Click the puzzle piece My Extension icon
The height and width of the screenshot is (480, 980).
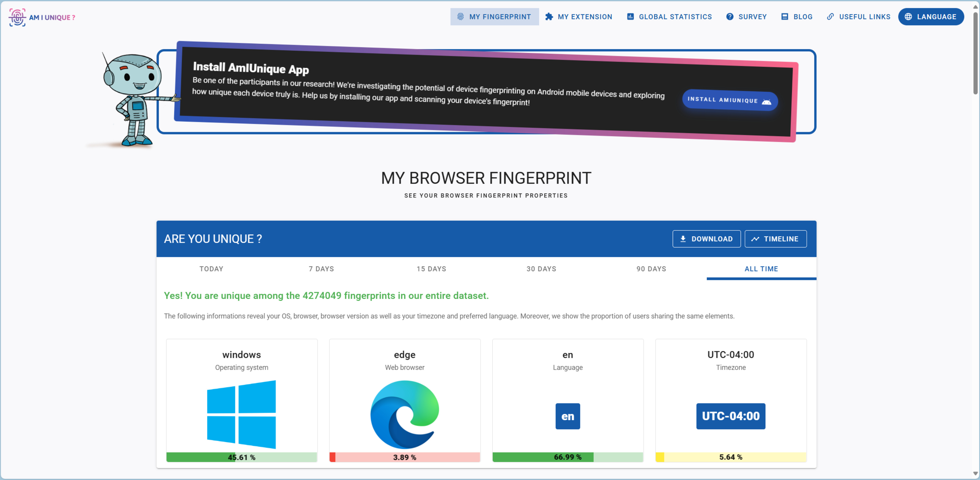tap(549, 17)
